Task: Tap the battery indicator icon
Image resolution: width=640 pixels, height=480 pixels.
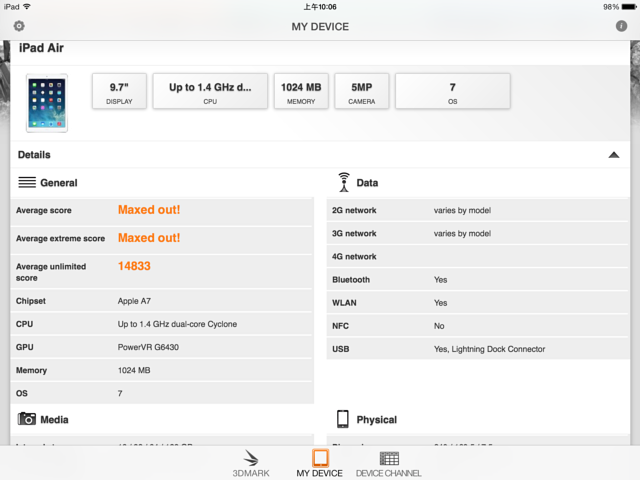Action: pos(629,7)
